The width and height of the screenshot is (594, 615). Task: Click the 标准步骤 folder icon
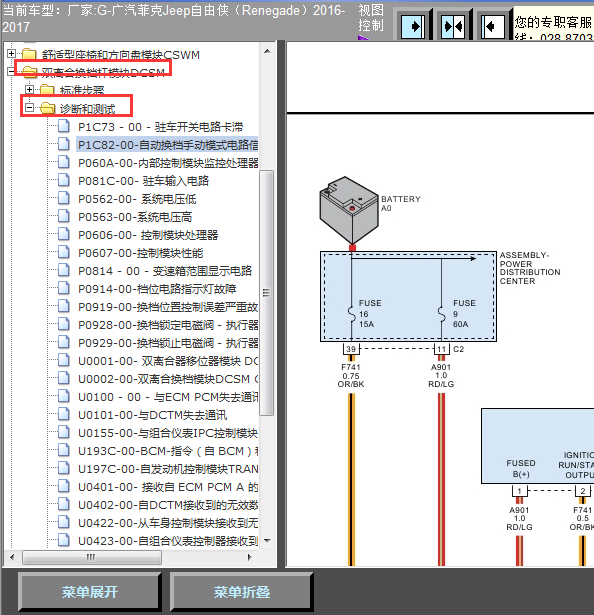47,89
